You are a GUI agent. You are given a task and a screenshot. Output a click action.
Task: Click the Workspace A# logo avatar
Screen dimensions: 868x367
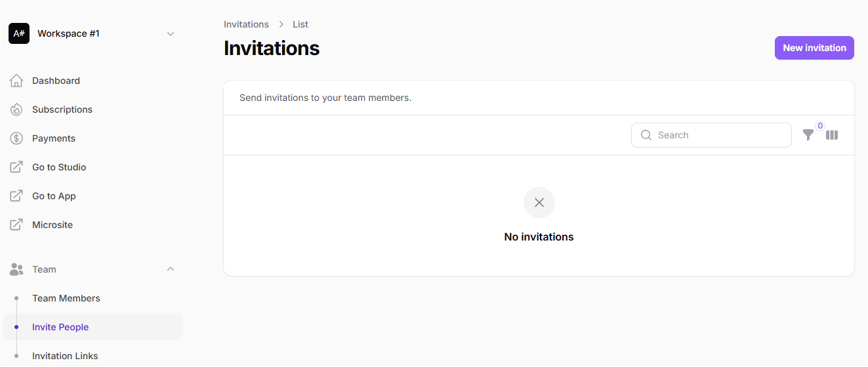pyautogui.click(x=19, y=33)
